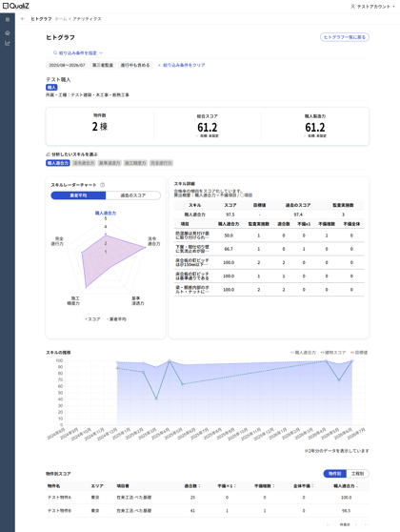The image size is (400, 532).
Task: Click the magnifier icon beside 絞り込み条件を指定
Action: coord(55,53)
